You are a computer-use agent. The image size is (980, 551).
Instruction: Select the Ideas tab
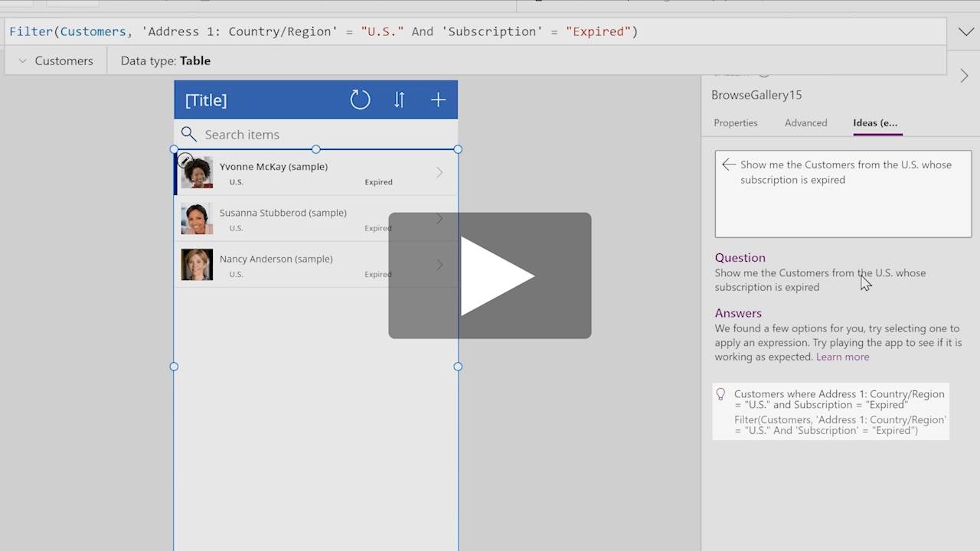tap(875, 123)
